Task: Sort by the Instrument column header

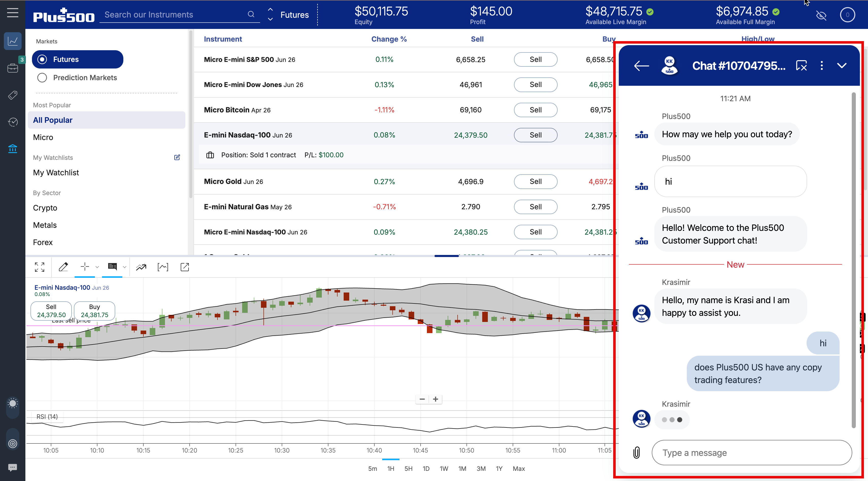Action: pyautogui.click(x=223, y=39)
